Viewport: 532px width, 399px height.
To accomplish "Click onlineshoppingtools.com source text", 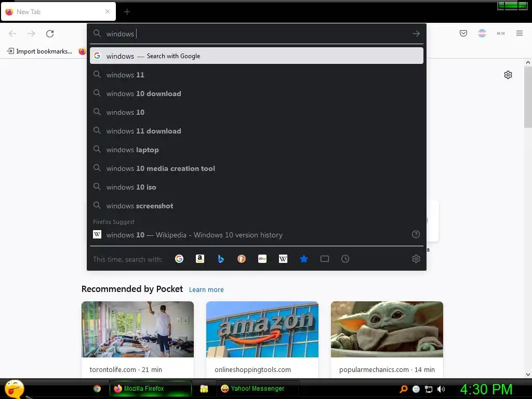I will 253,369.
